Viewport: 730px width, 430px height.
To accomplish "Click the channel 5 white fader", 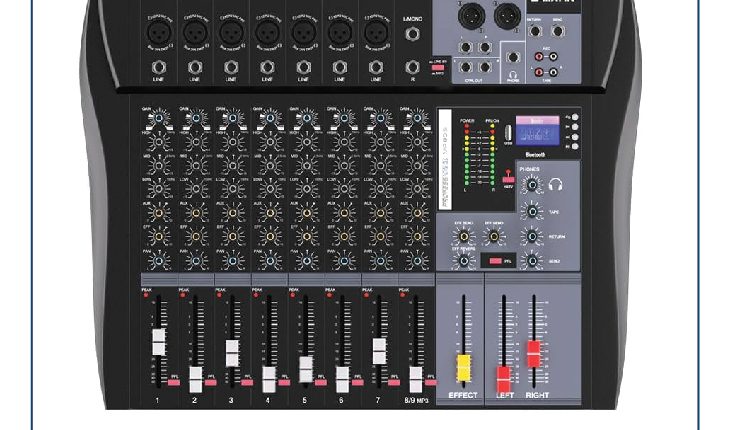I will click(305, 367).
